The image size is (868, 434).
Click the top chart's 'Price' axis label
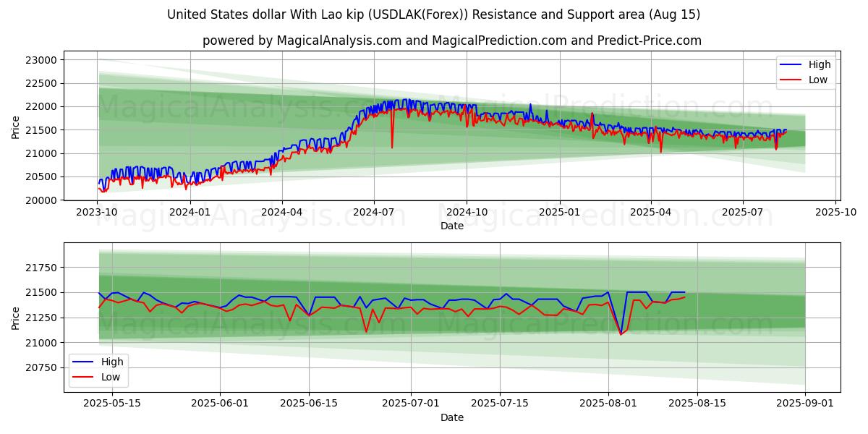15,127
